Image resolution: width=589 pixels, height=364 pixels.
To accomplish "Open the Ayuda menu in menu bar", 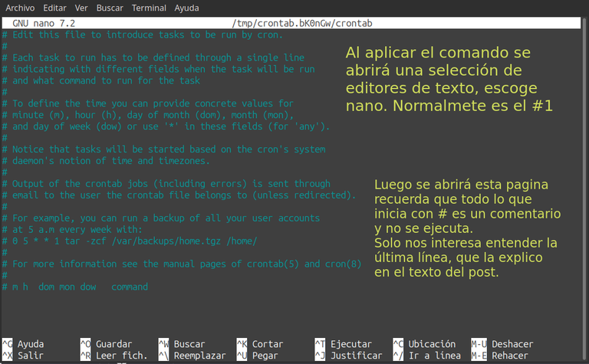I will (186, 8).
